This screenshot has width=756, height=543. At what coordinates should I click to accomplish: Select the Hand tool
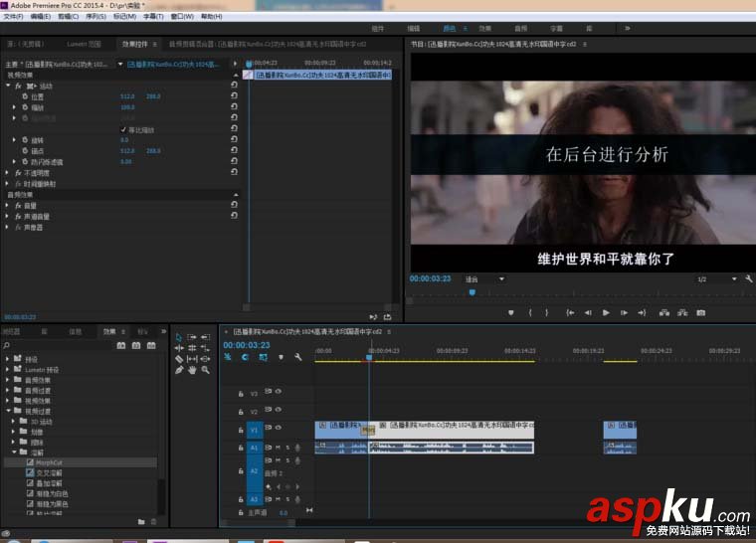coord(192,370)
